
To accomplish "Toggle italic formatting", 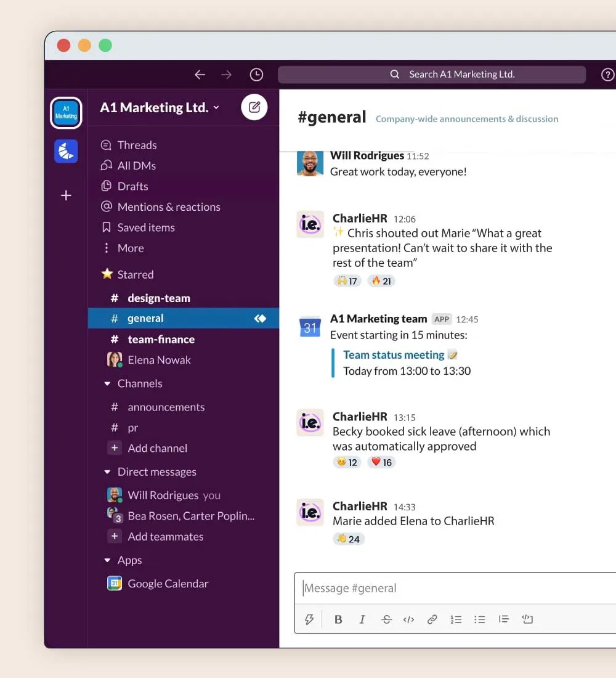I will tap(362, 619).
